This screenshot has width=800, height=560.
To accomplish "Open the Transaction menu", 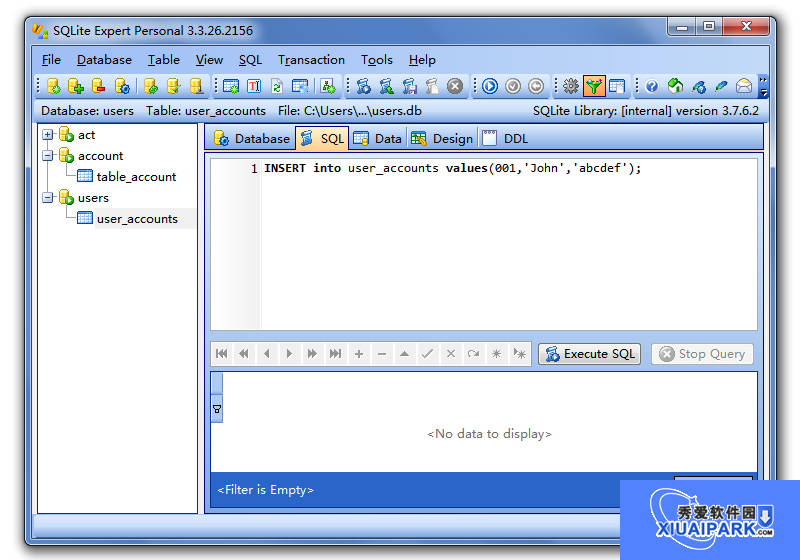I will pyautogui.click(x=311, y=60).
